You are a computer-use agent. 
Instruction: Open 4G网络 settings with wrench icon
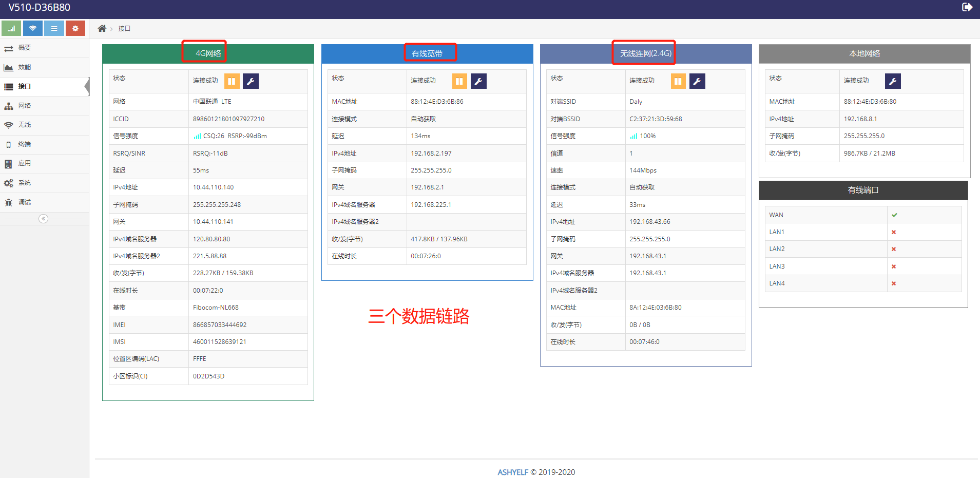[251, 81]
